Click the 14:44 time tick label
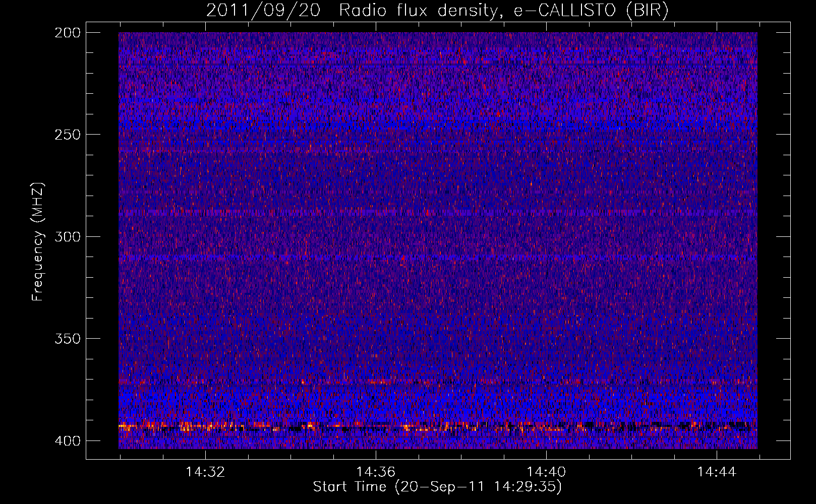 coord(717,472)
